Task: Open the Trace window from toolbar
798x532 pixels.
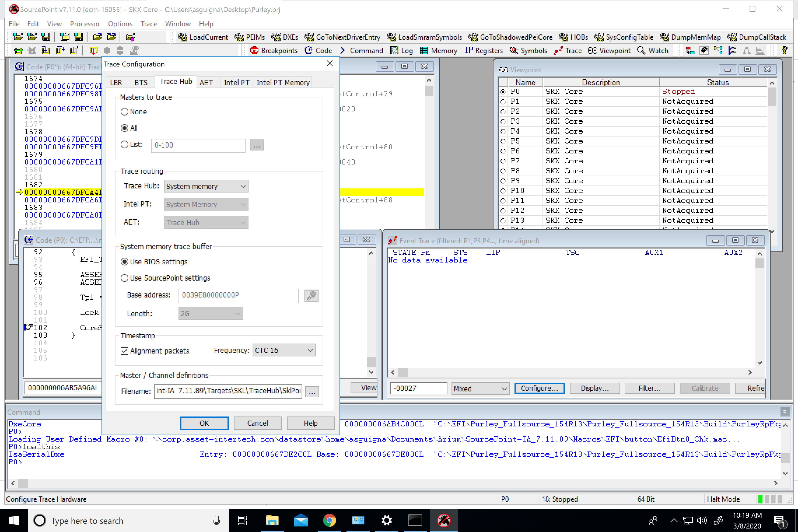Action: [x=568, y=50]
